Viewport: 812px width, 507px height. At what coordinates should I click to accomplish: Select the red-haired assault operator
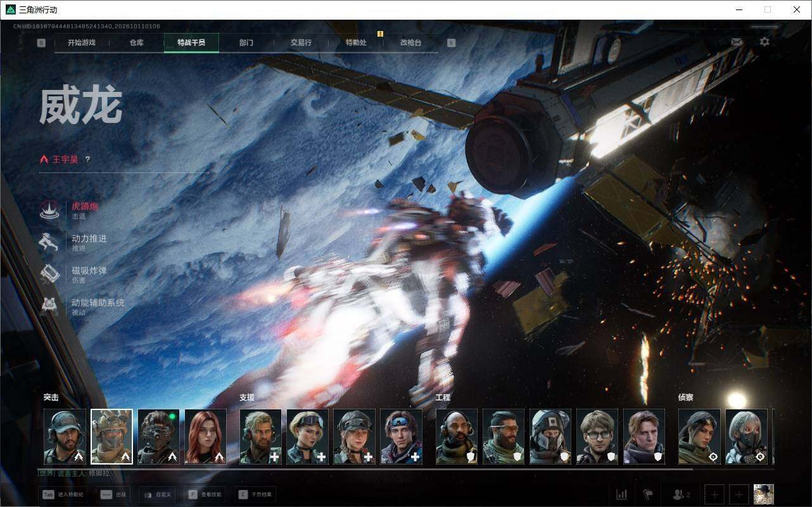click(x=205, y=437)
